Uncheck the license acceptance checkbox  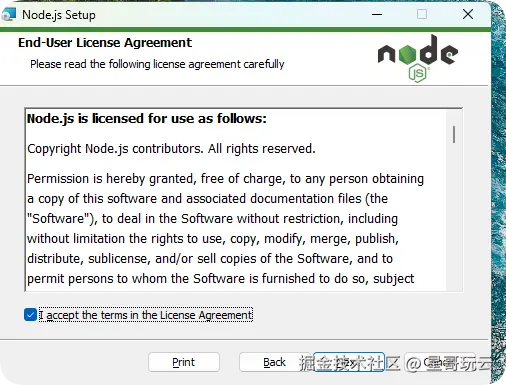click(30, 315)
